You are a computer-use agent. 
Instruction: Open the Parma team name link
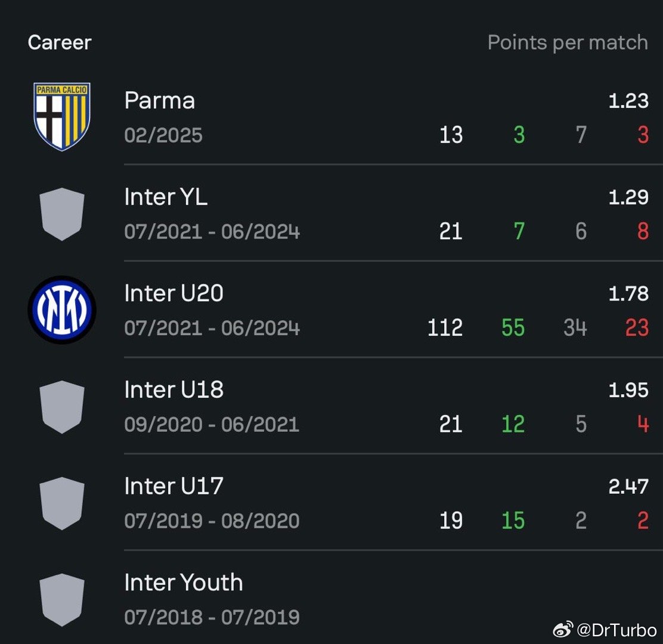click(159, 101)
